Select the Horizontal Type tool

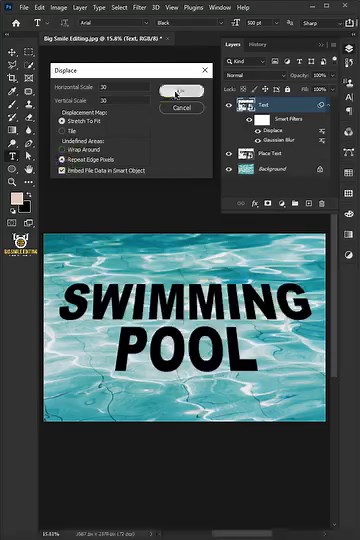[12, 156]
